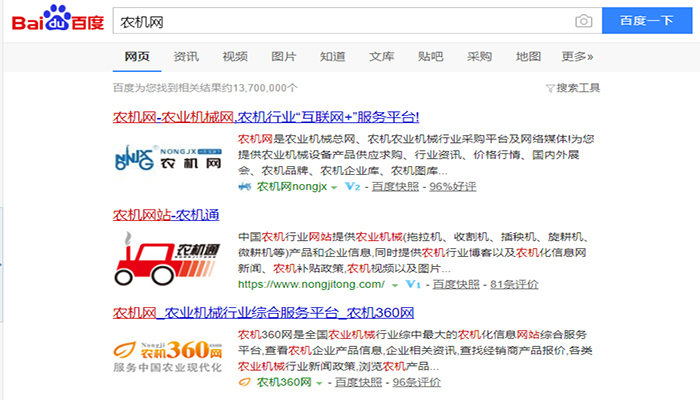The height and width of the screenshot is (400, 700).
Task: Switch to the 地图 tab
Action: pos(528,56)
